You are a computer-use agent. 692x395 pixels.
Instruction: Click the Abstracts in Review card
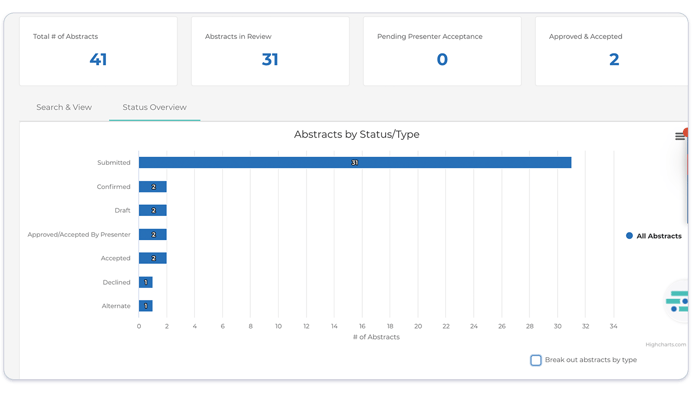(x=270, y=51)
